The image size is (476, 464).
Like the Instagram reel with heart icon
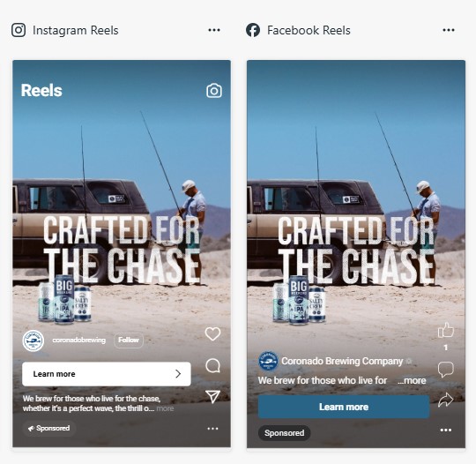point(212,333)
